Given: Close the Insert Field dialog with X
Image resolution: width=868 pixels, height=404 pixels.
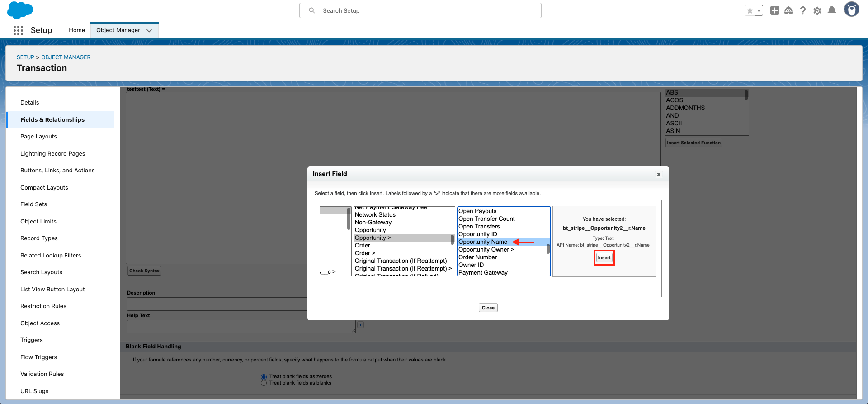Looking at the screenshot, I should (659, 174).
